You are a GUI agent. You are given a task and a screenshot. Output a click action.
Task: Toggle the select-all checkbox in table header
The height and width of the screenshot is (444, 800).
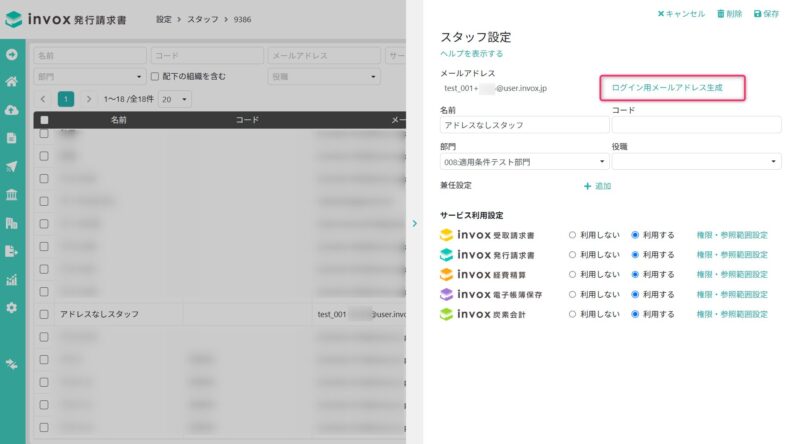click(x=44, y=120)
